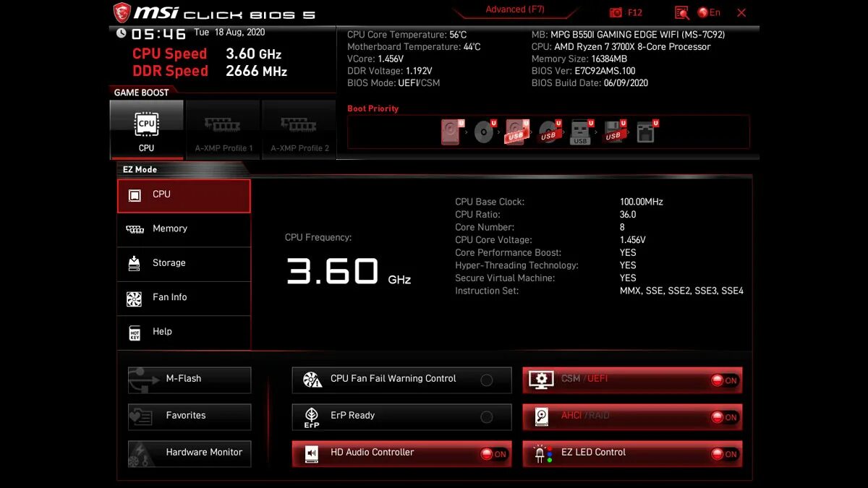Click the hotkey icon next to Help
Screen dimensions: 868x488
(135, 333)
